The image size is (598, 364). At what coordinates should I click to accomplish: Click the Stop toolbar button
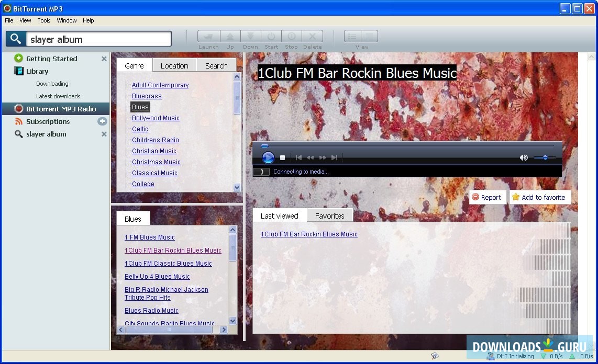[291, 37]
